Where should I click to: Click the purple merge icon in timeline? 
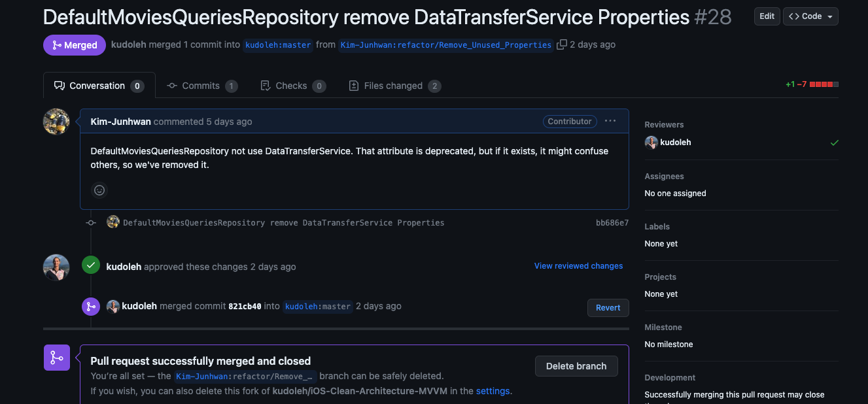click(x=91, y=306)
